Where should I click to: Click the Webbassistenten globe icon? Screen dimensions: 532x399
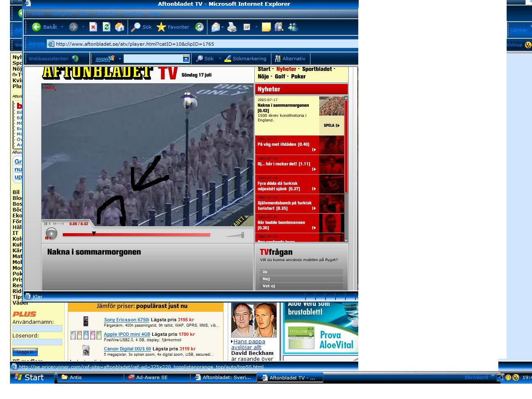(75, 59)
